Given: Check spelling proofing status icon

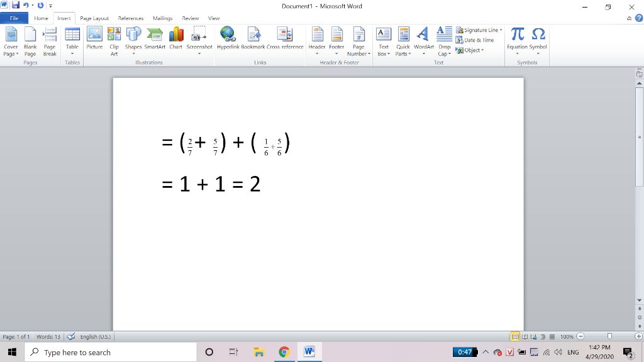Looking at the screenshot, I should [70, 337].
